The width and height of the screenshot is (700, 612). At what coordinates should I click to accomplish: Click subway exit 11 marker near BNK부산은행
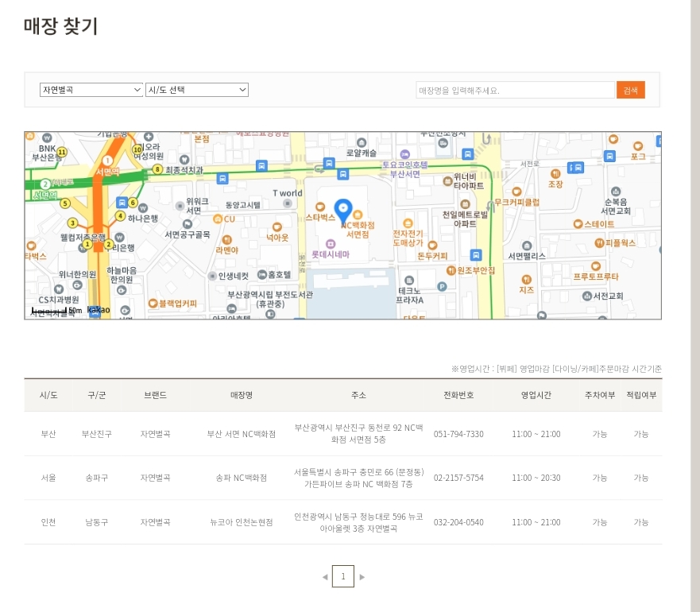[x=62, y=152]
